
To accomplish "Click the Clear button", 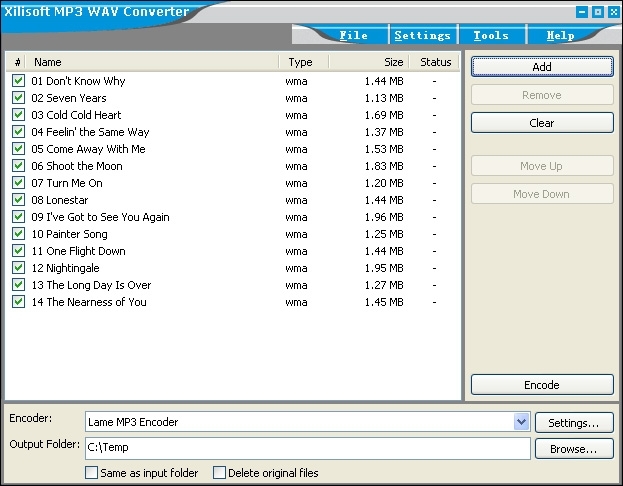I will (x=542, y=123).
